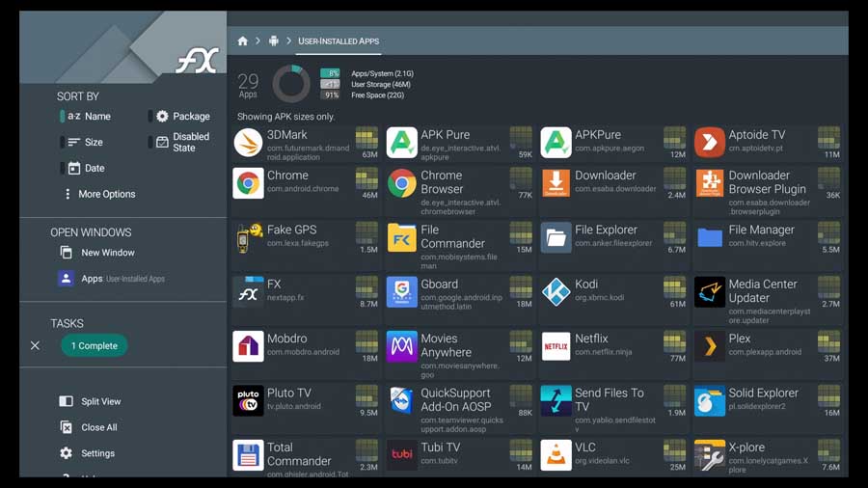Click the 1 Complete tasks button
868x488 pixels.
coord(95,346)
